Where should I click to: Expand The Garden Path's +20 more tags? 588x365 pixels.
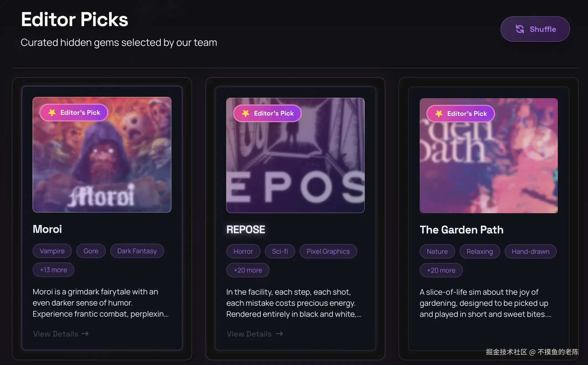pyautogui.click(x=441, y=270)
